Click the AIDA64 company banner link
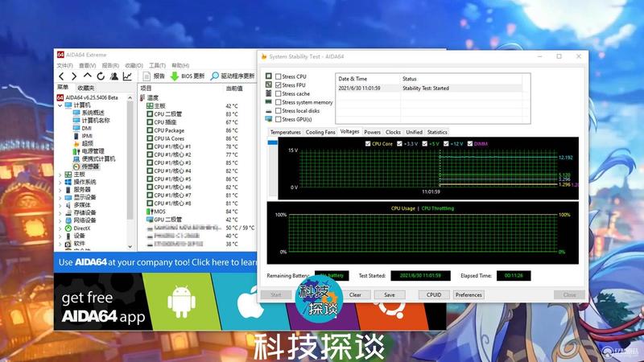The width and height of the screenshot is (644, 362). point(155,262)
